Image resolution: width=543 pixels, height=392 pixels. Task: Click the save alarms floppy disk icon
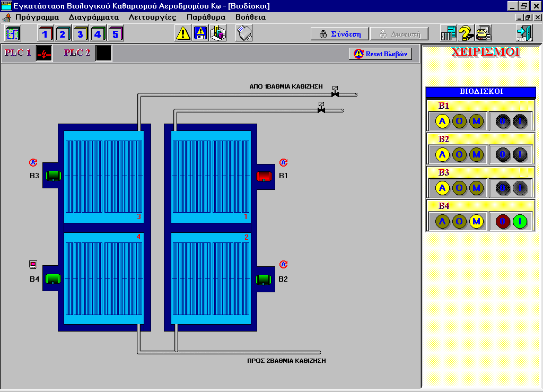pos(200,34)
